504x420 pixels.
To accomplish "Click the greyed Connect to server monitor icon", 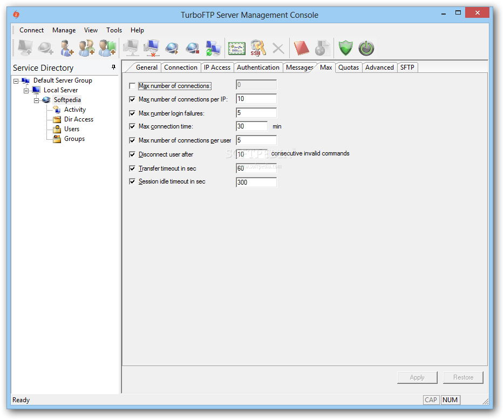I will 132,48.
